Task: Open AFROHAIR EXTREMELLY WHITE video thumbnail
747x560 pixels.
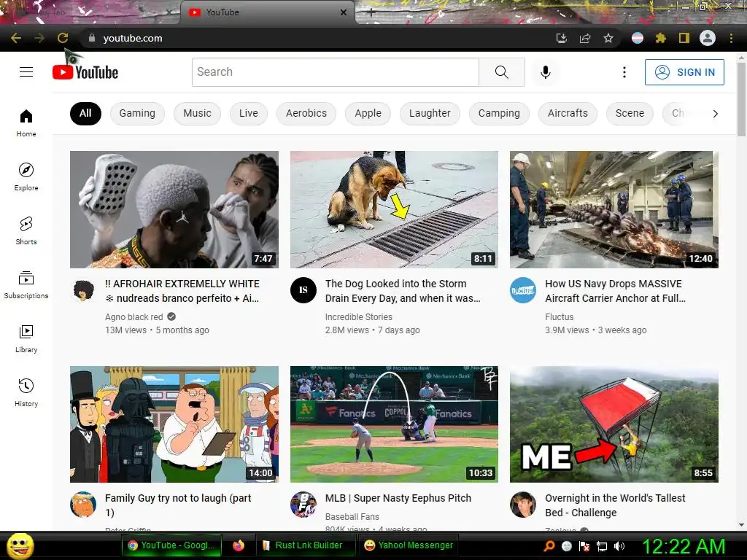Action: click(174, 209)
